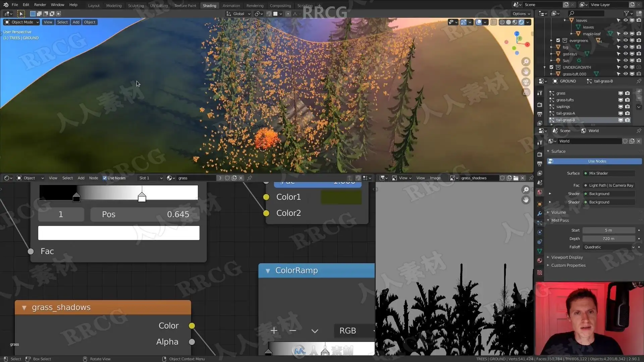Click the Color1 green color swatch
This screenshot has height=362, width=644.
point(341,197)
